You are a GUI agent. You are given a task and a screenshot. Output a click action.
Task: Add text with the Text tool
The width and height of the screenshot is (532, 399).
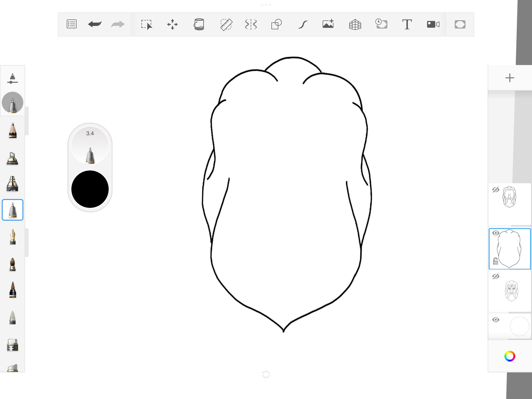pyautogui.click(x=407, y=24)
